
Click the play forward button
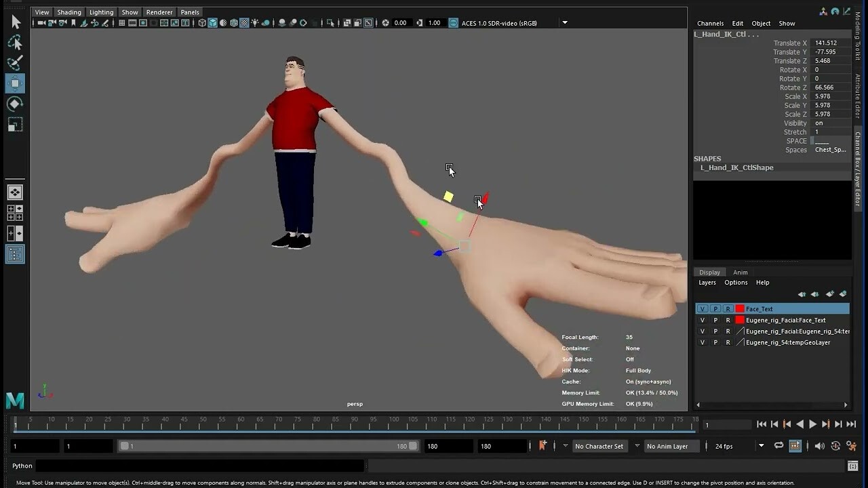813,424
